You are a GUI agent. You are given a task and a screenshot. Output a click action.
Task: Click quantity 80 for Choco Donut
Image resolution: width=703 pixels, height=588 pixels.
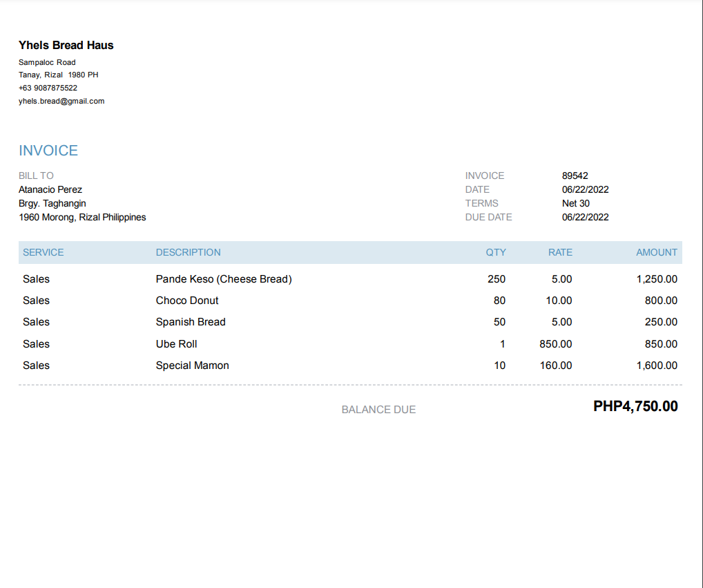[x=499, y=301]
